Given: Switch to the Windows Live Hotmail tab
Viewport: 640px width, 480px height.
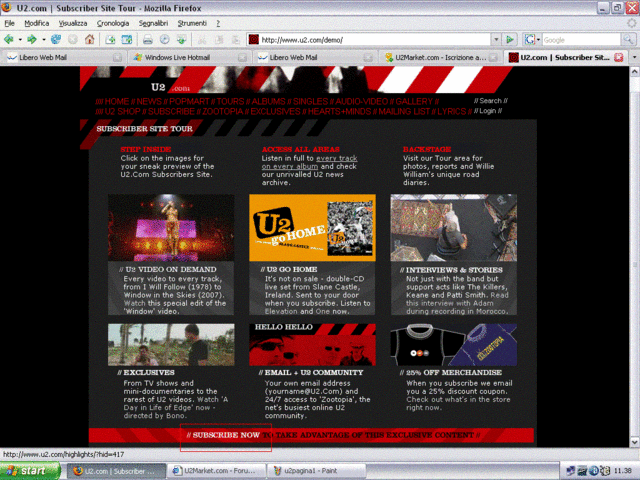Looking at the screenshot, I should pyautogui.click(x=188, y=58).
